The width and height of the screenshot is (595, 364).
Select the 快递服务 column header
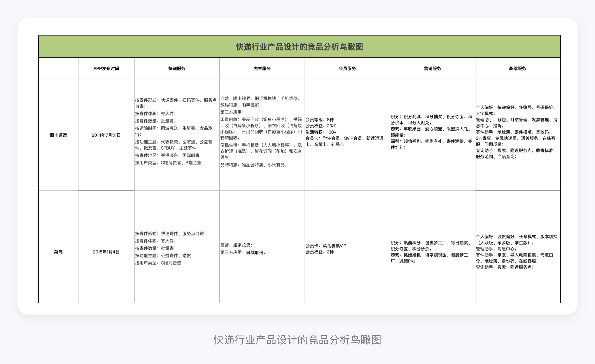[x=177, y=68]
